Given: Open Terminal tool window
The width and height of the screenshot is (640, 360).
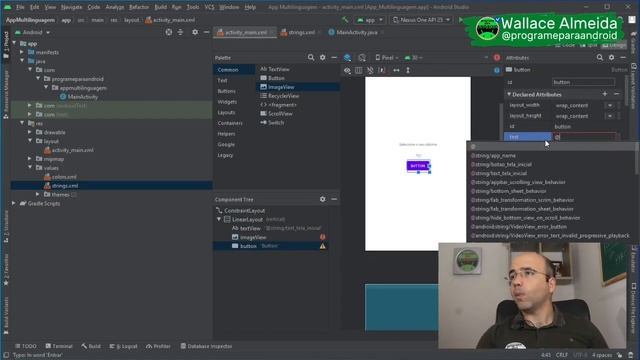Looking at the screenshot, I should point(60,346).
